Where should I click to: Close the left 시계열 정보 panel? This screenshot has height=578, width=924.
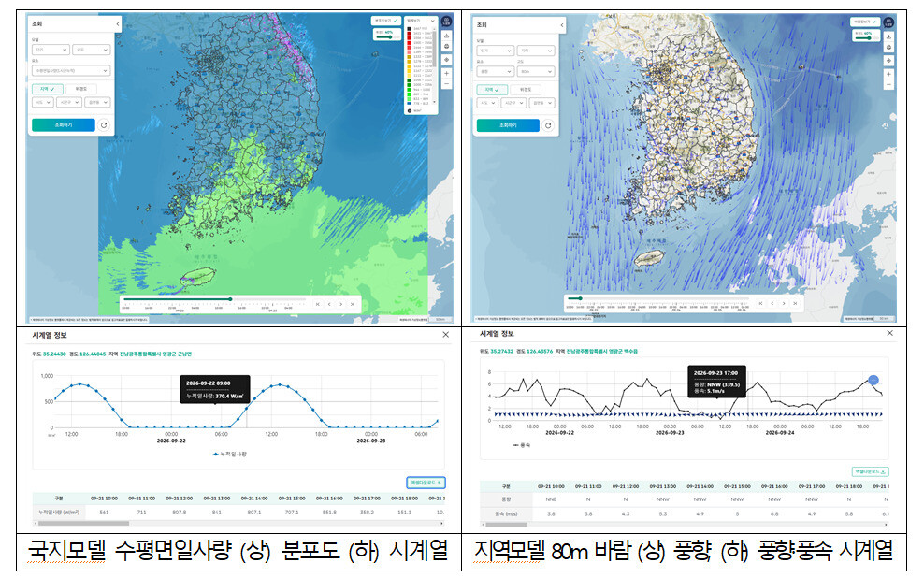click(445, 335)
